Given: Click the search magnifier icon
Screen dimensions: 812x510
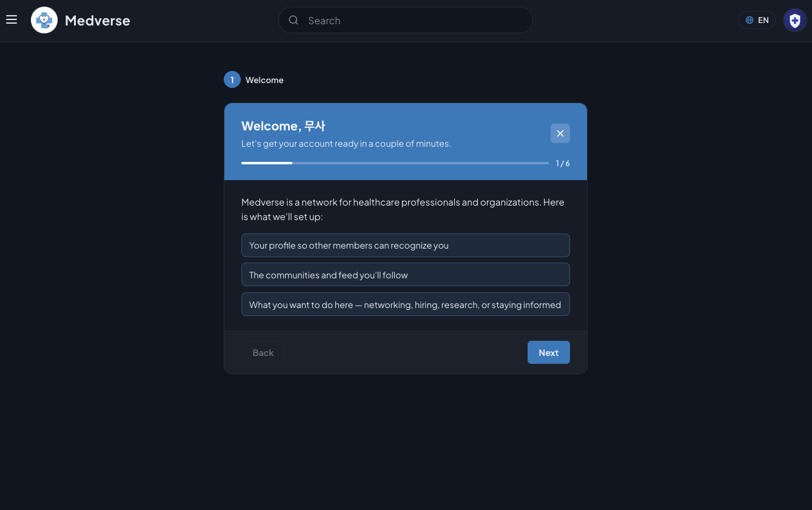Looking at the screenshot, I should tap(294, 20).
